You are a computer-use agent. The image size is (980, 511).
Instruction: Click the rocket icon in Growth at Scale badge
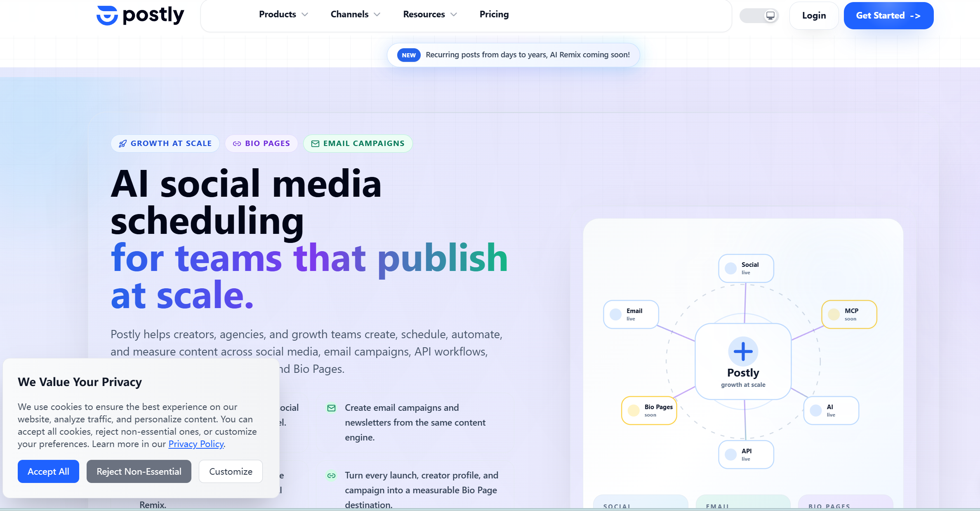pos(122,144)
